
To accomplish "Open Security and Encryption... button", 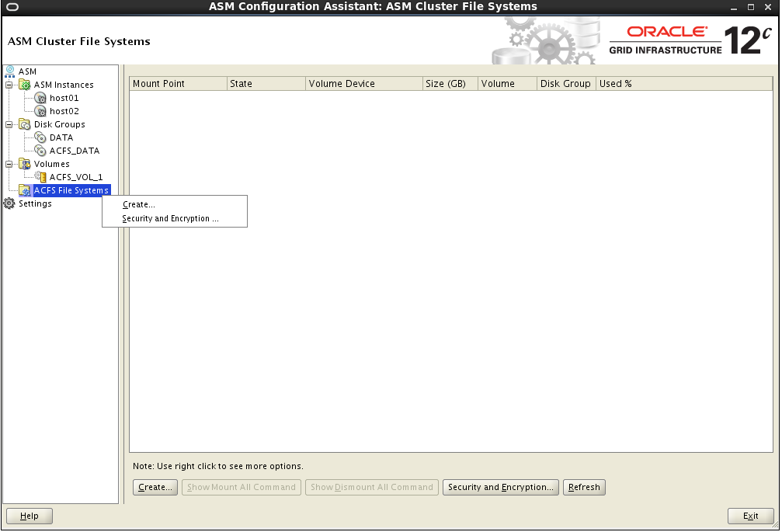I will pyautogui.click(x=501, y=487).
